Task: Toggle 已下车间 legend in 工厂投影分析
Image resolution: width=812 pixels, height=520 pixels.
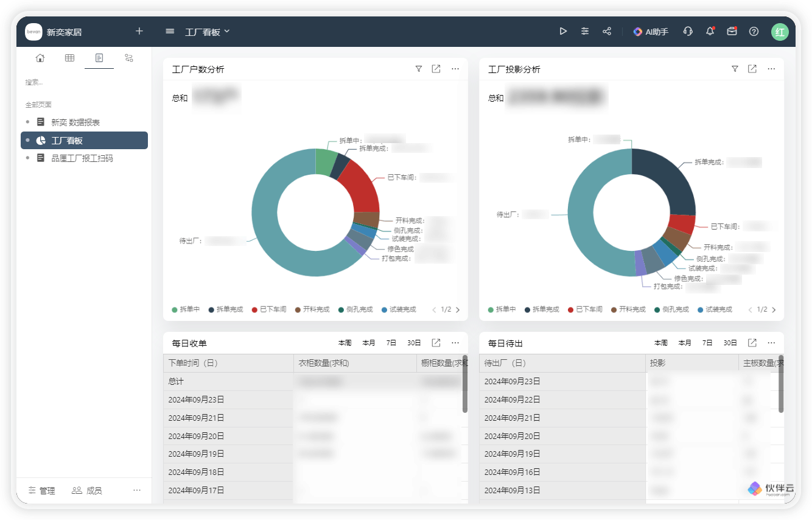Action: 585,309
